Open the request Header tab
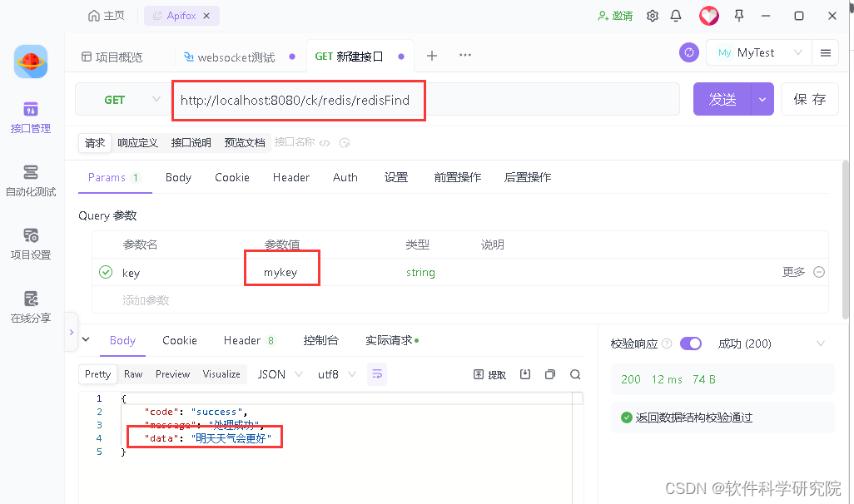854x504 pixels. click(291, 177)
